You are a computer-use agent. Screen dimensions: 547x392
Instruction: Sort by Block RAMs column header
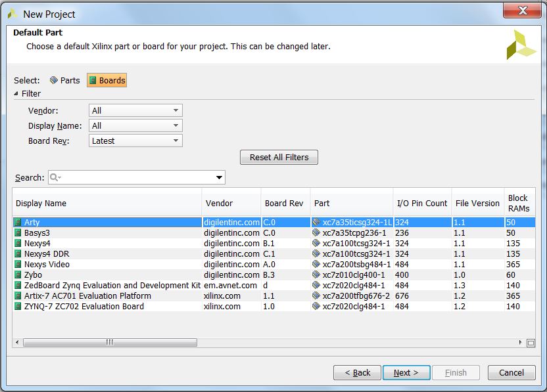pos(519,203)
